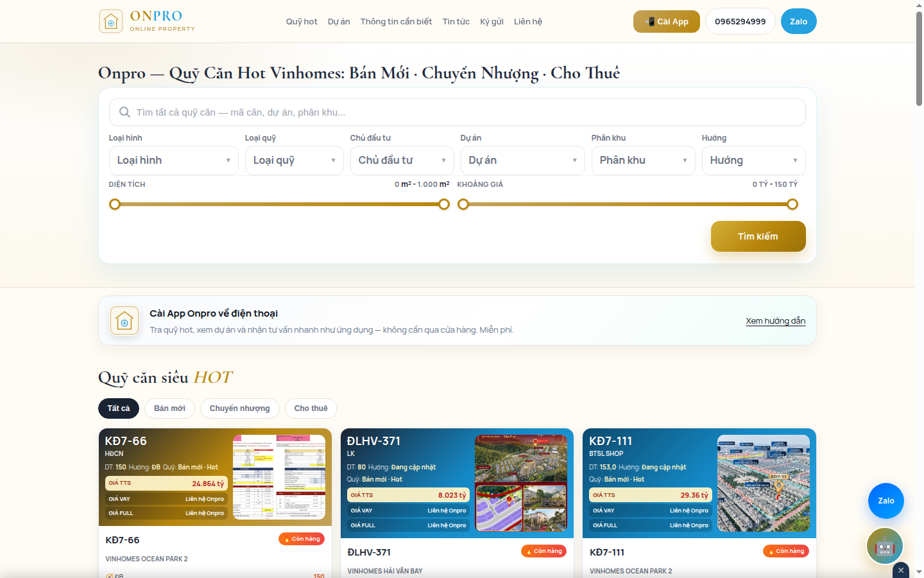Screen dimensions: 924x578
Task: Open Dự án menu item
Action: click(339, 21)
